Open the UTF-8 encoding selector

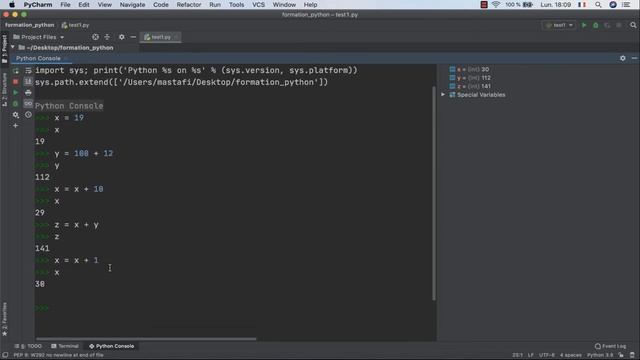pos(547,355)
